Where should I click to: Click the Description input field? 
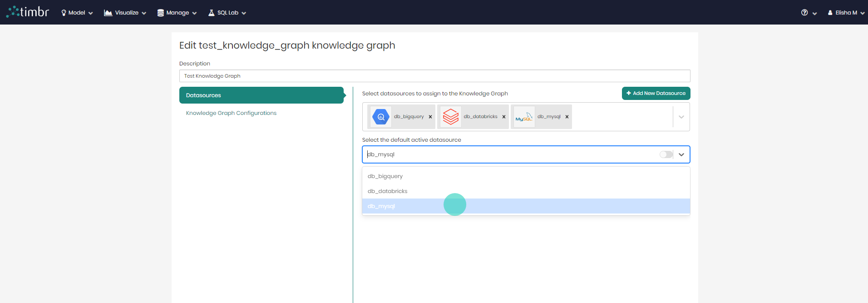point(434,76)
